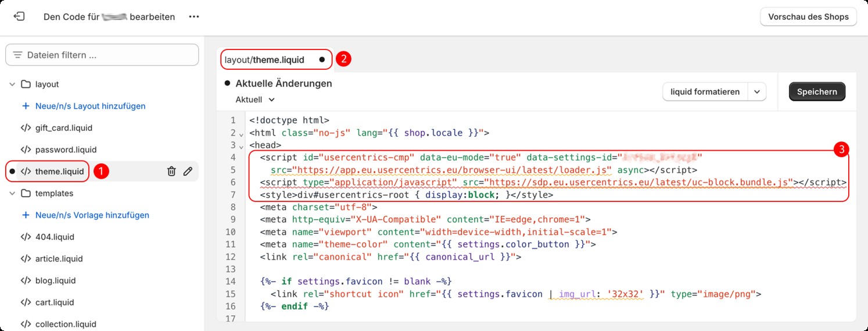Click the div#usercentrics-root style line
Screen dimensions: 868x331
click(x=407, y=195)
